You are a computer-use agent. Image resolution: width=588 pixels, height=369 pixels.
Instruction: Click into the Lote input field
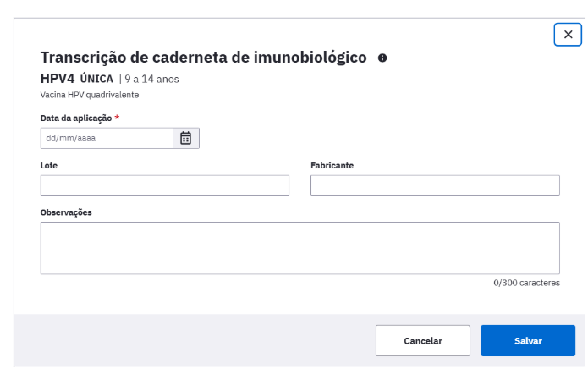click(x=165, y=185)
